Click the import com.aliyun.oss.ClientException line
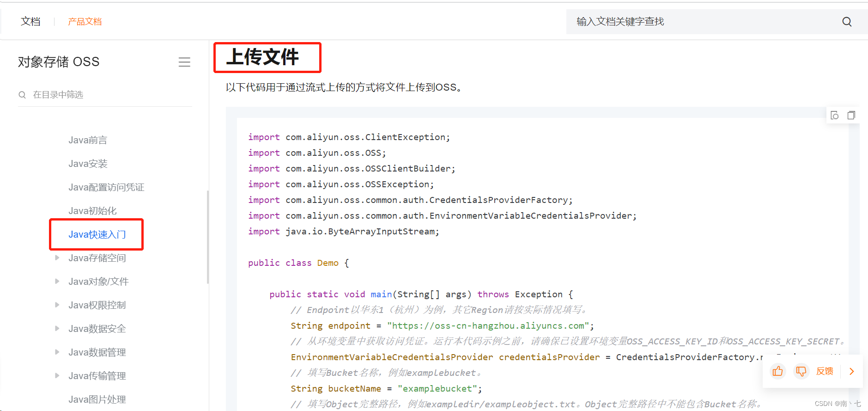 349,137
